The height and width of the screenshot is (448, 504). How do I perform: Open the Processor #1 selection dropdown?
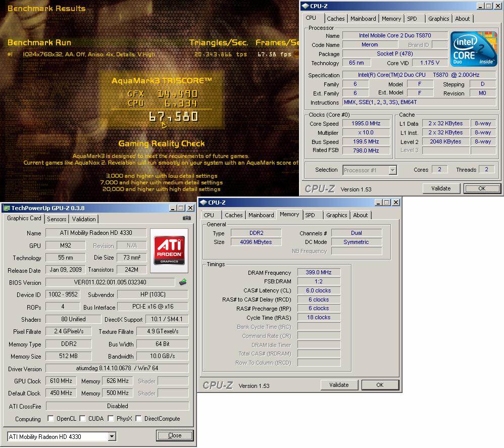(x=392, y=170)
